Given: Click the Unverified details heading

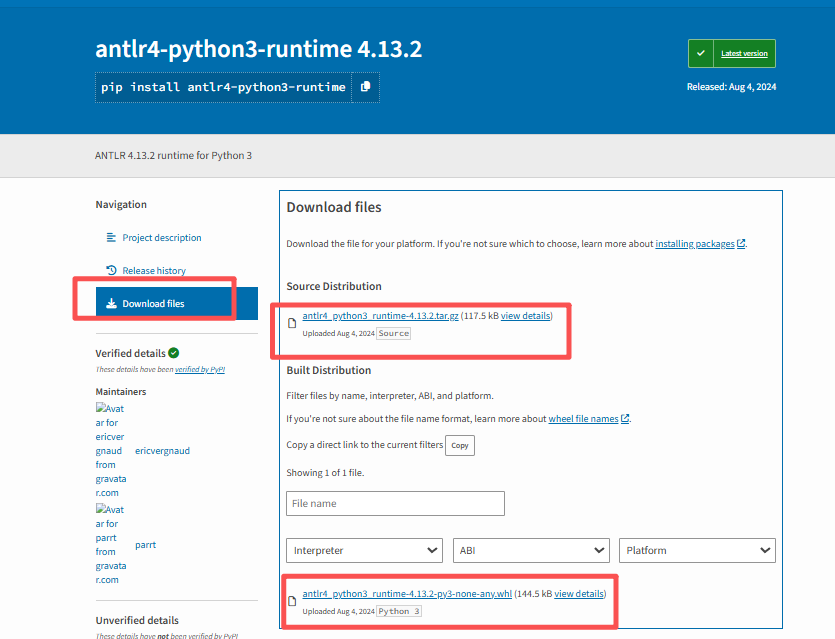Looking at the screenshot, I should coord(137,620).
